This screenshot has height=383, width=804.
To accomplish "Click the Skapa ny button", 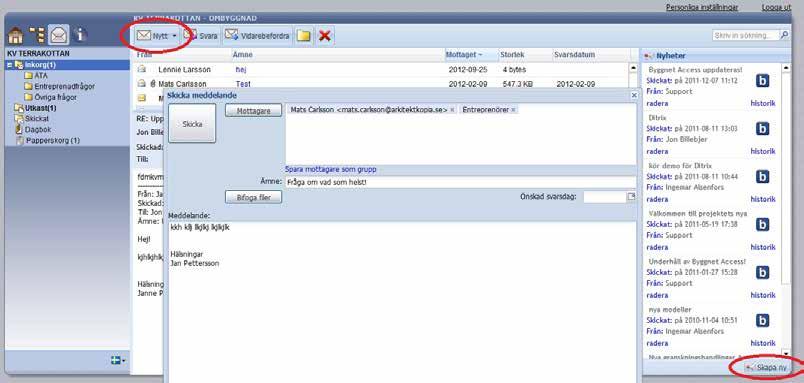I will click(x=766, y=368).
